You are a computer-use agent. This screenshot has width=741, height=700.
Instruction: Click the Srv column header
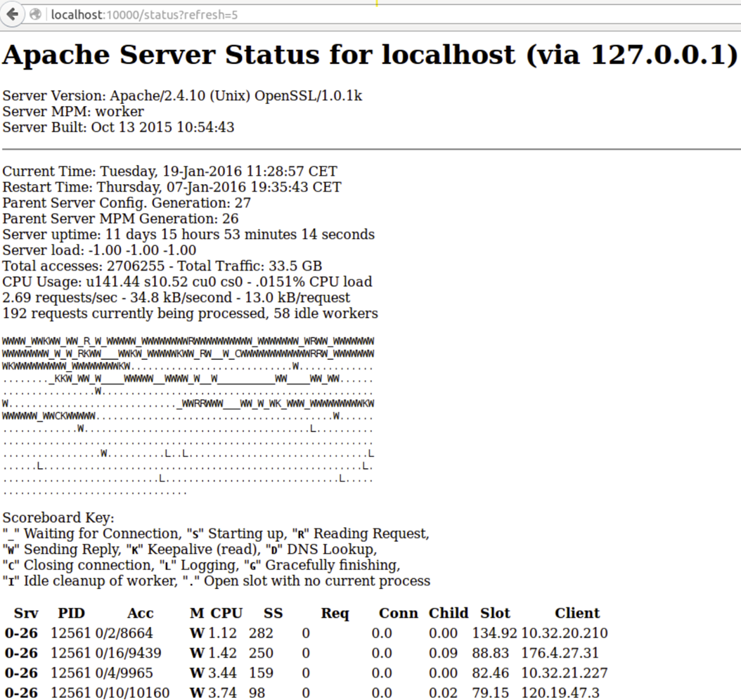pos(27,613)
